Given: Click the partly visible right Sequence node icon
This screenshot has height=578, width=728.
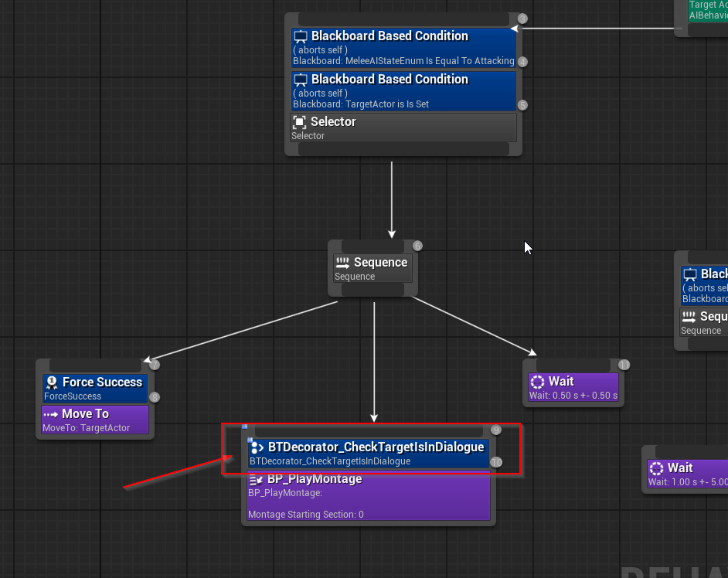Looking at the screenshot, I should coord(689,317).
